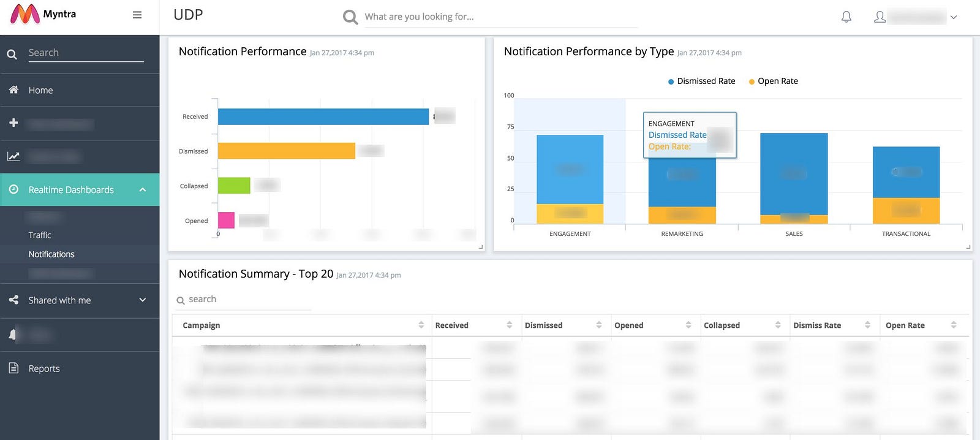Screen dimensions: 980x440
Task: Open the Reports link in sidebar
Action: 44,368
